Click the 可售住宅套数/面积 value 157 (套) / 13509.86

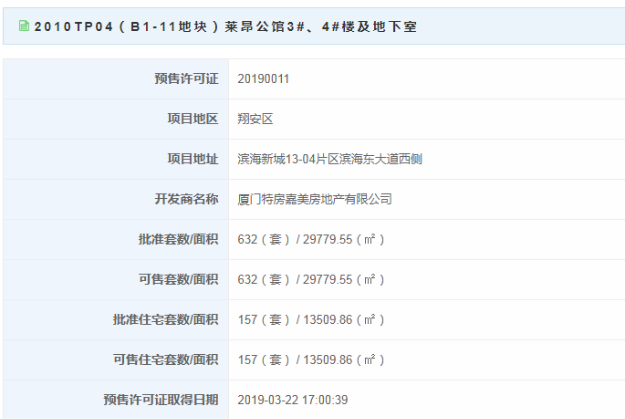(311, 360)
